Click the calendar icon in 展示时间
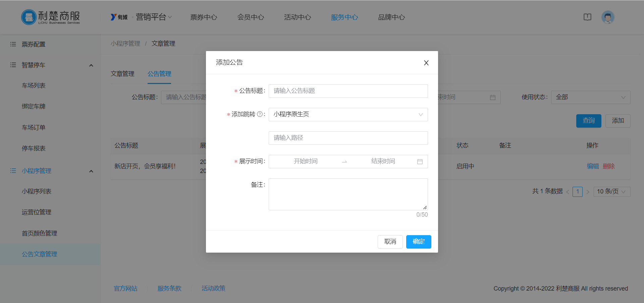 420,162
